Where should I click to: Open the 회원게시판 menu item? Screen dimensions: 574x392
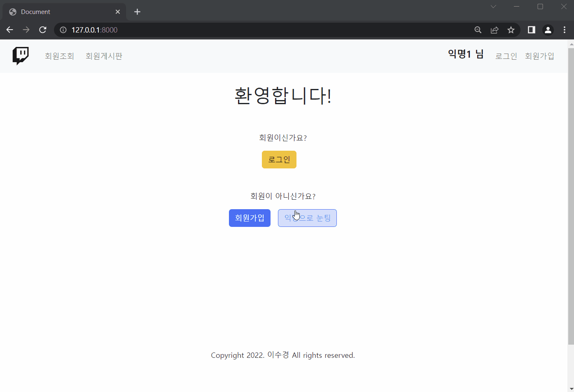[104, 56]
